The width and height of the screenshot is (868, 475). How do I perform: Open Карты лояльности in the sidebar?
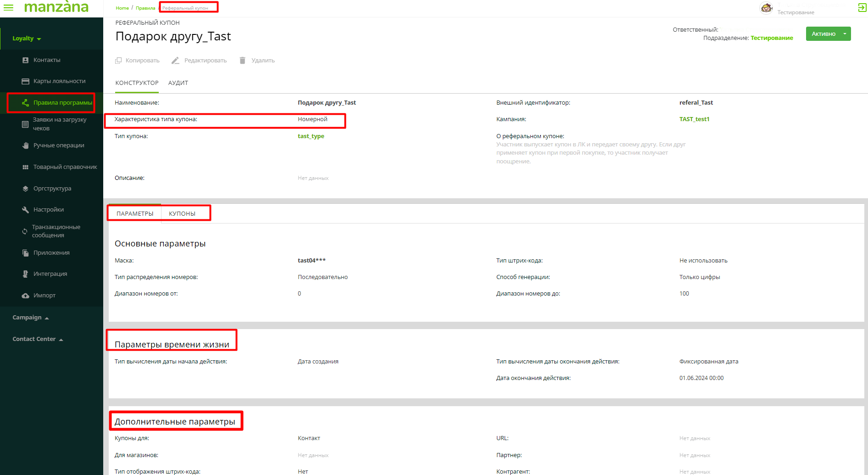click(59, 81)
